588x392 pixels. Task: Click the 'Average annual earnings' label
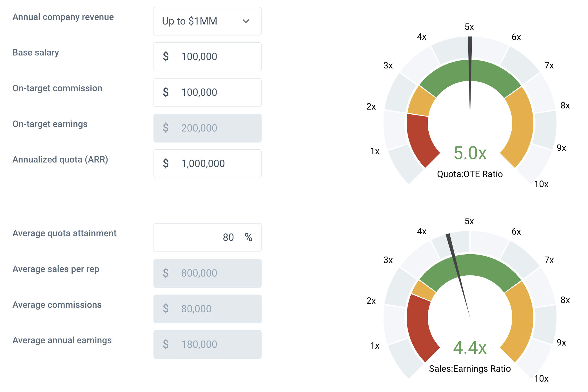(x=62, y=340)
